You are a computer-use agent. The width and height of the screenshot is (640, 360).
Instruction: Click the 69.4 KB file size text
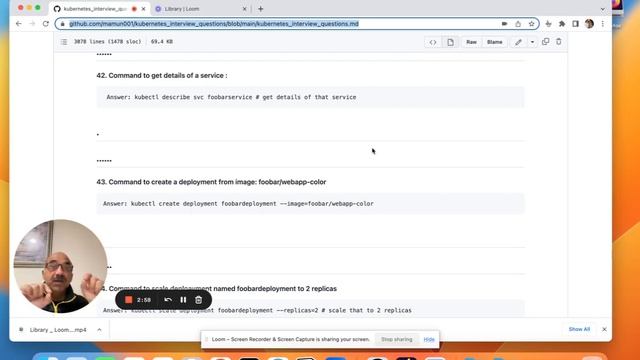pyautogui.click(x=162, y=42)
